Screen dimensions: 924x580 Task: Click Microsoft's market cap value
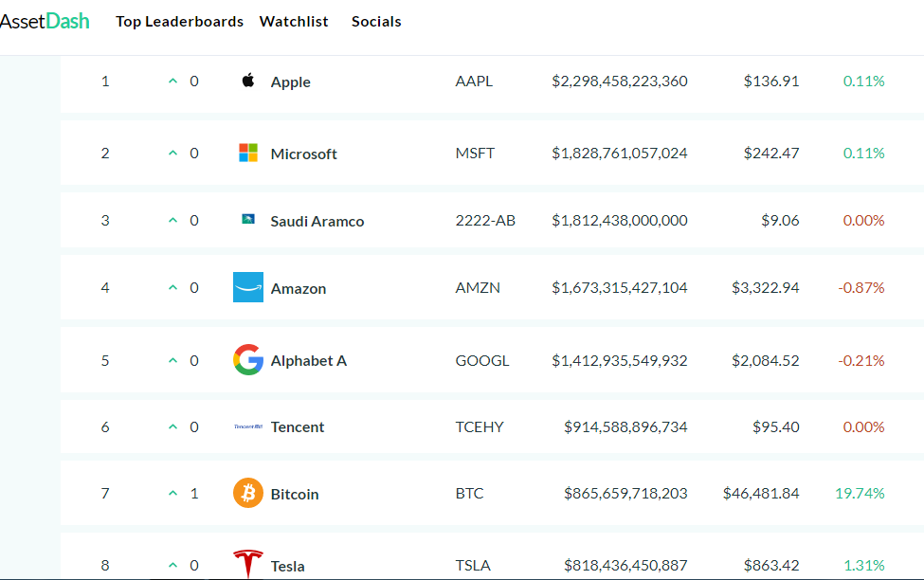[x=620, y=154]
